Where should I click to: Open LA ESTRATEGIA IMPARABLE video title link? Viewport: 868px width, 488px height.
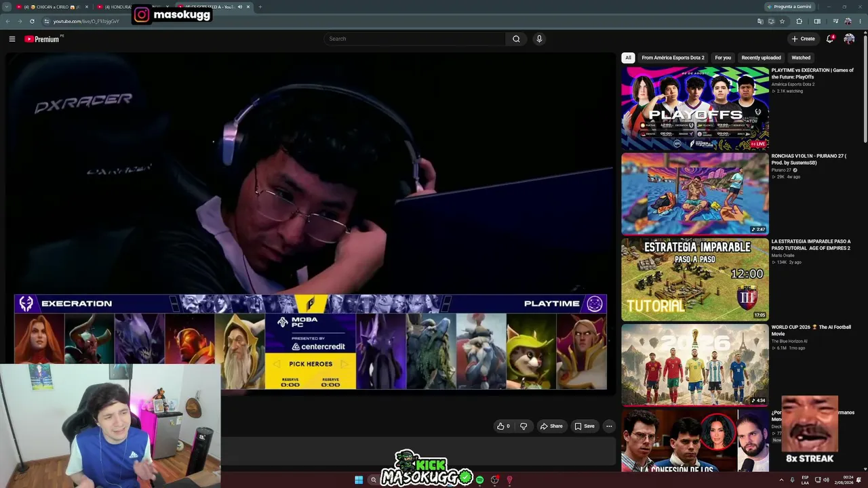[811, 245]
